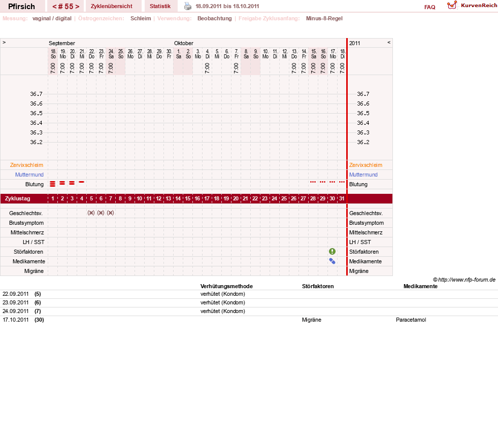Open the nfp-forum.de copyright link
This screenshot has width=498, height=448.
(464, 280)
